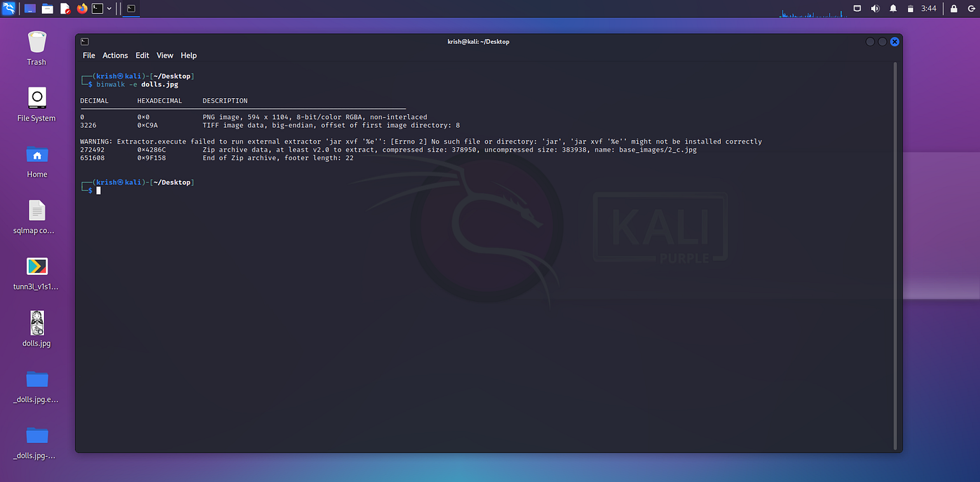The width and height of the screenshot is (980, 482).
Task: Open the Actions menu in the terminal
Action: coord(115,55)
